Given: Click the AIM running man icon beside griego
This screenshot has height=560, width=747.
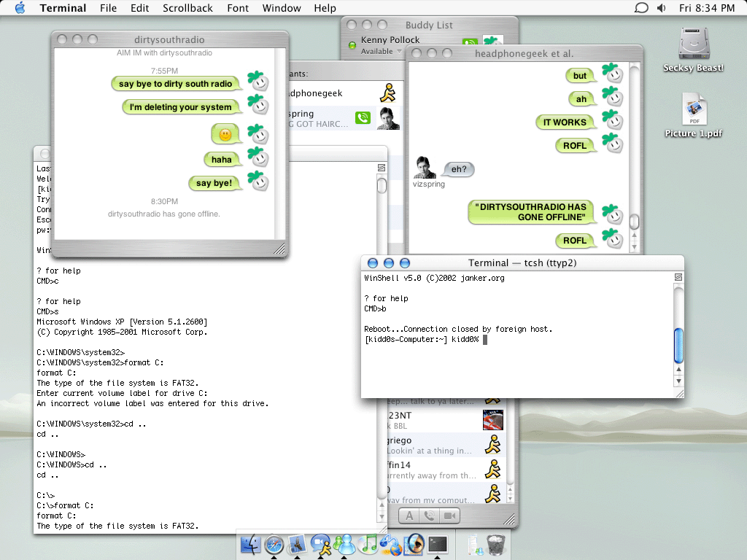Looking at the screenshot, I should click(x=493, y=444).
